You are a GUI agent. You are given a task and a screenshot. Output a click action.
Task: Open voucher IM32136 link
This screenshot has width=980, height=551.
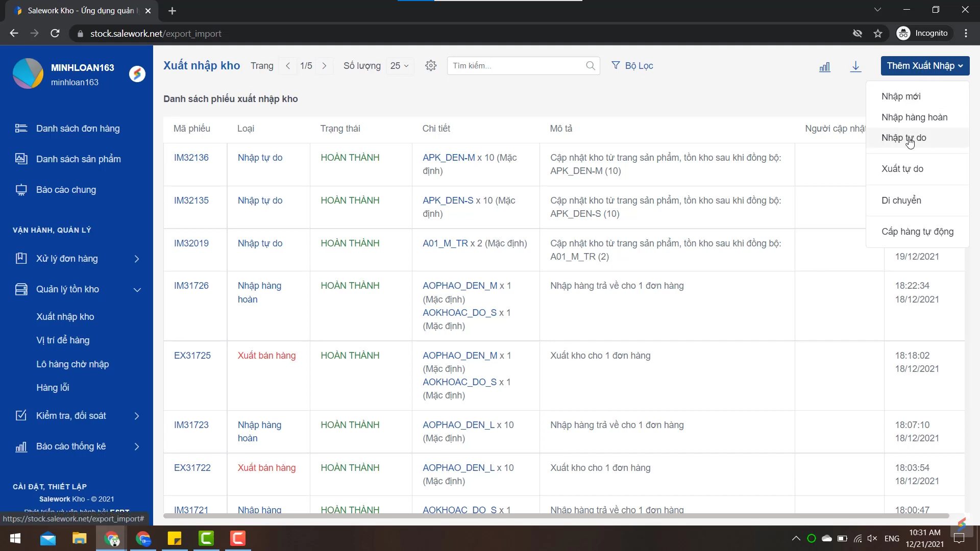(x=191, y=158)
